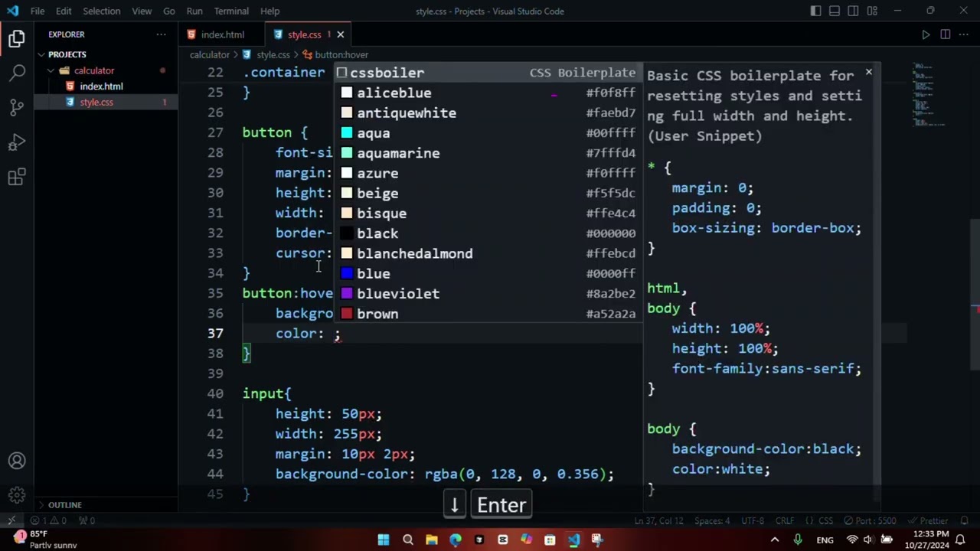This screenshot has width=980, height=551.
Task: Open File Explorer from taskbar
Action: [431, 540]
